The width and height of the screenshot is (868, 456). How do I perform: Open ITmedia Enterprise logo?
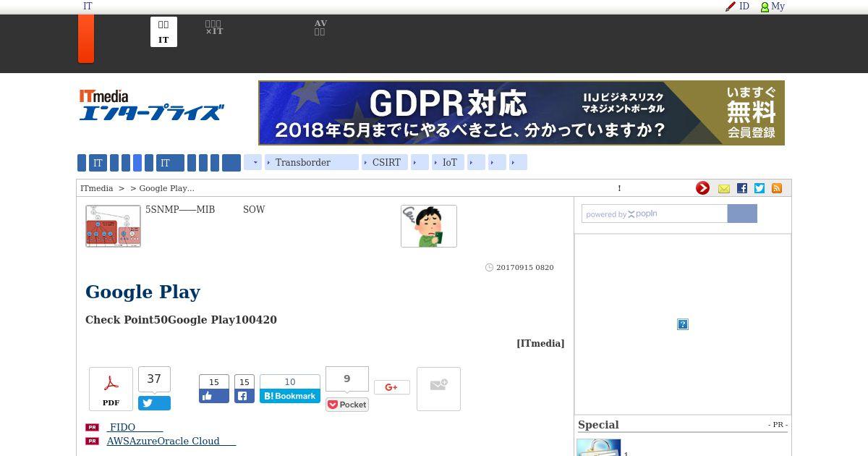coord(151,106)
